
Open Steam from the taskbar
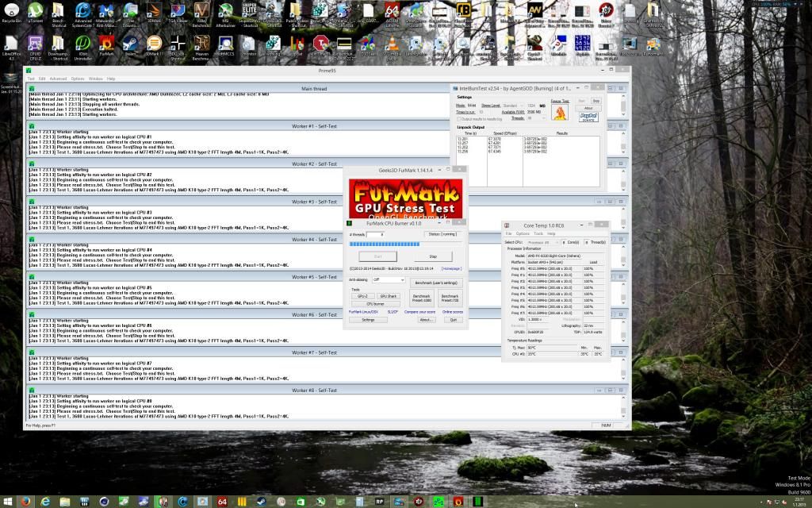pyautogui.click(x=262, y=502)
